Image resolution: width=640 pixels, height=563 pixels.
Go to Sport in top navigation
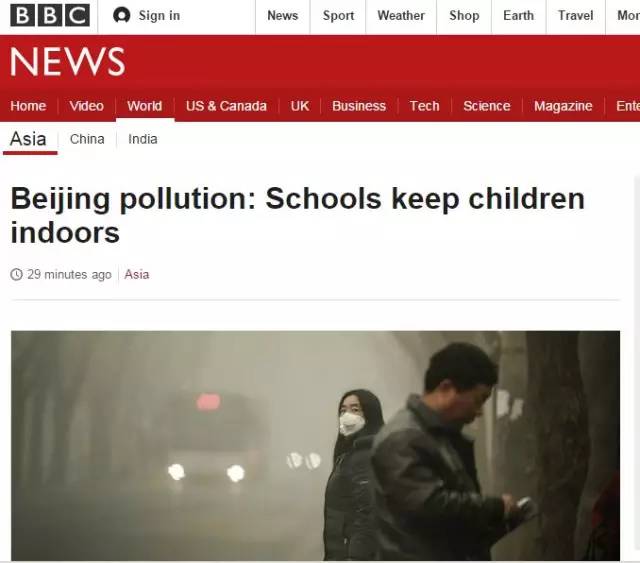pos(338,16)
